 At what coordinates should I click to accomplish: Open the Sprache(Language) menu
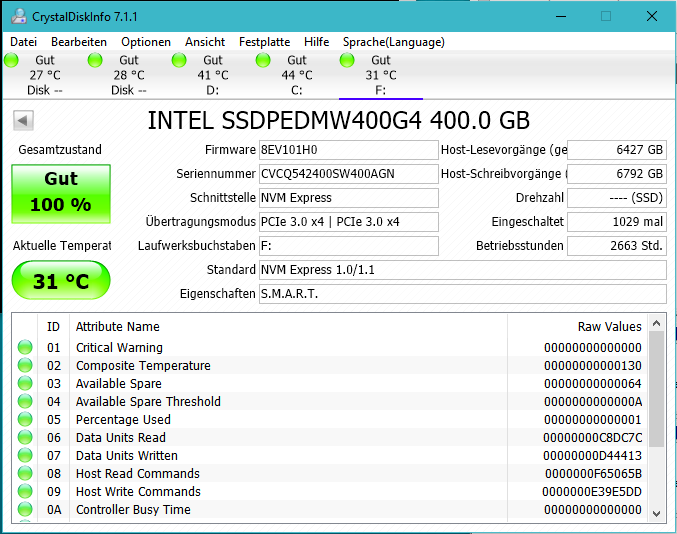[x=393, y=42]
